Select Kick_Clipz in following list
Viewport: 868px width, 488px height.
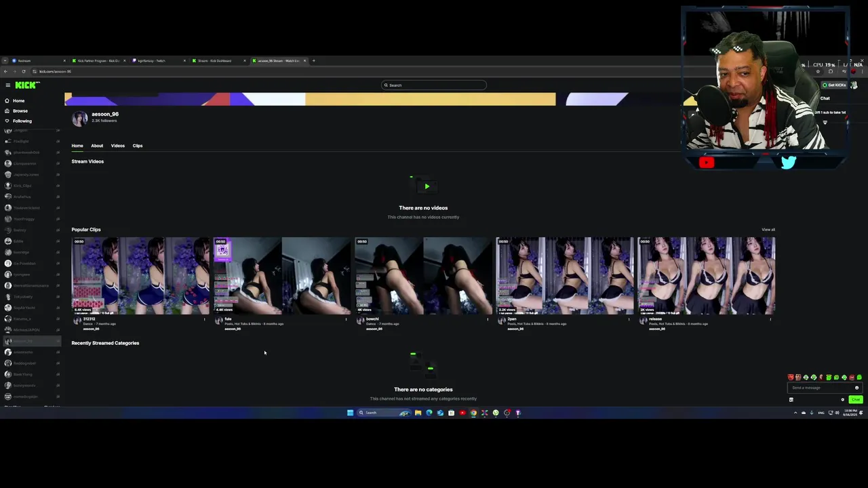[31, 186]
